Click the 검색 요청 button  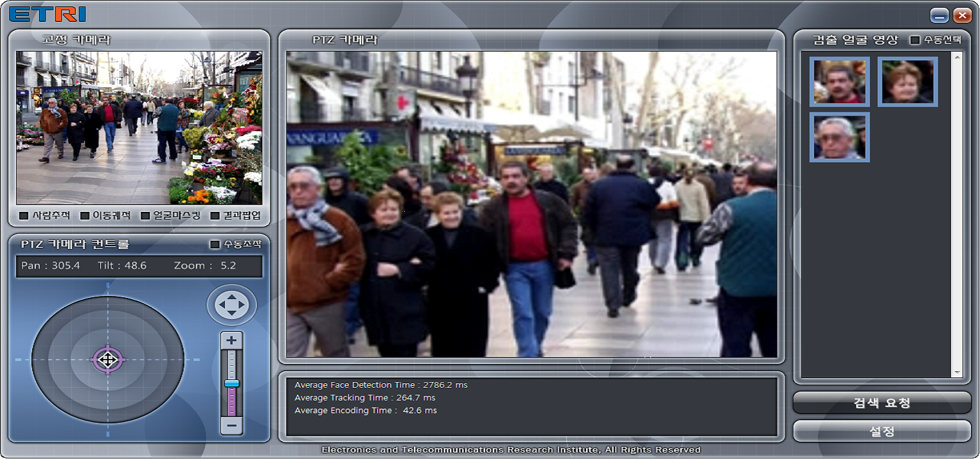[x=882, y=403]
